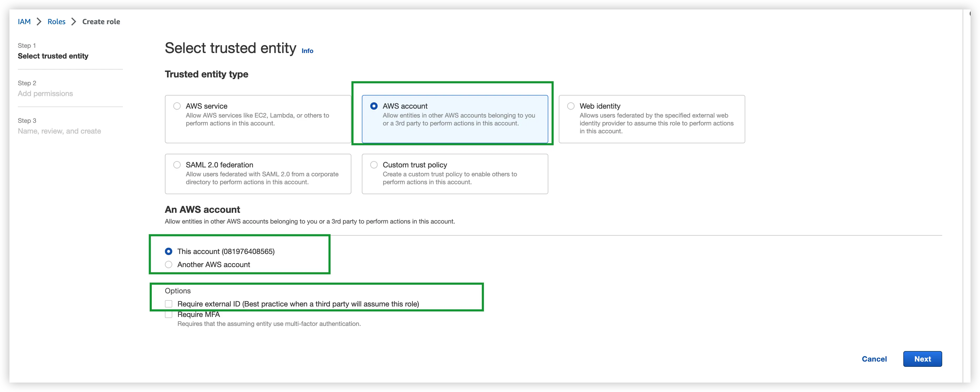This screenshot has height=392, width=980.
Task: Click the Next button
Action: point(922,359)
